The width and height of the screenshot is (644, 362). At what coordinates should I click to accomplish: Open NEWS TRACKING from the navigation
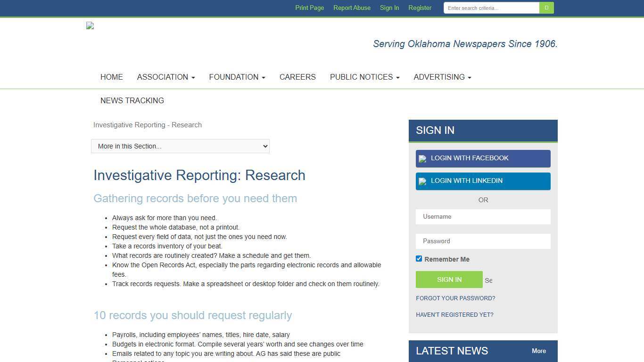(132, 100)
